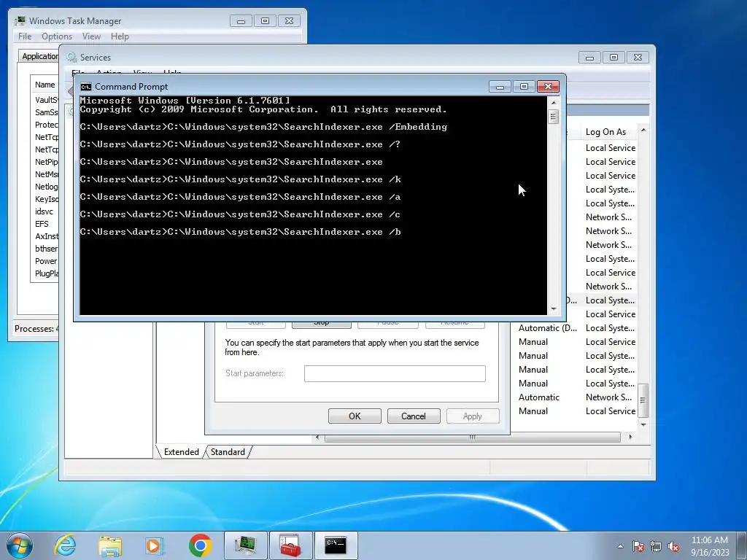Select the Automatic startup type cell
The width and height of the screenshot is (747, 560).
539,397
